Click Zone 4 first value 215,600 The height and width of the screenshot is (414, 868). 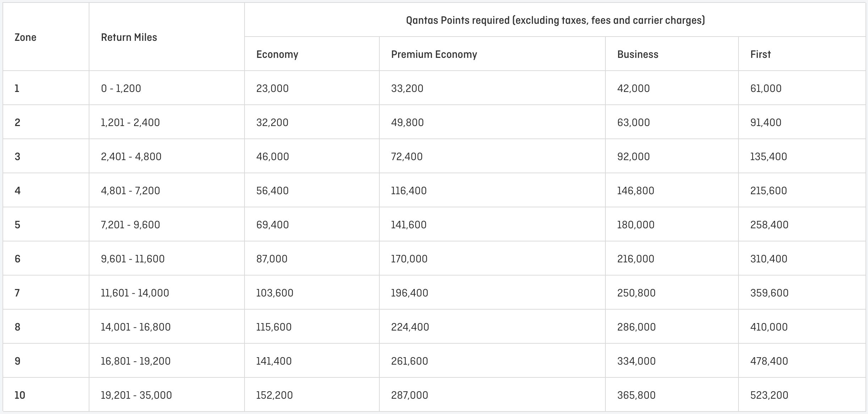(x=768, y=191)
